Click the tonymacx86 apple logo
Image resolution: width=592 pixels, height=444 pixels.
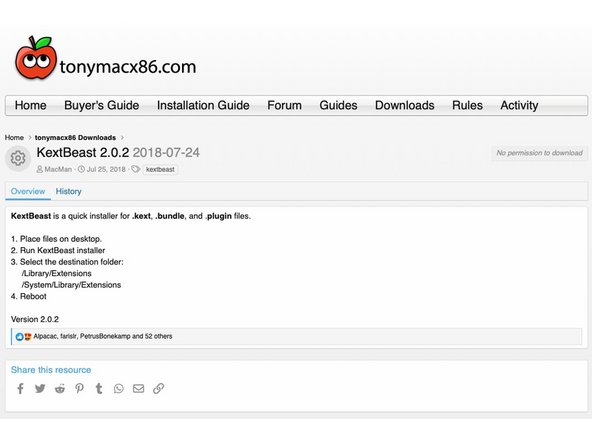[36, 58]
